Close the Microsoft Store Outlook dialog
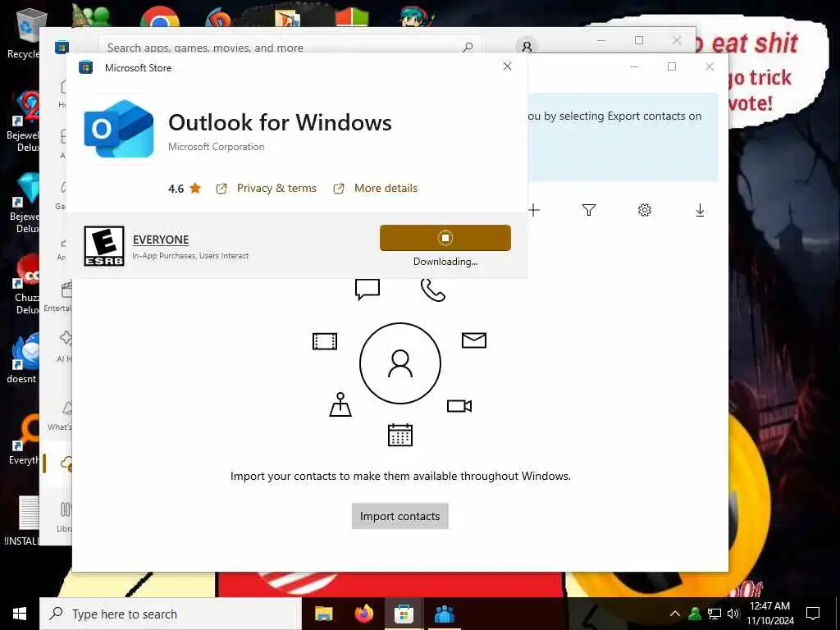The width and height of the screenshot is (840, 630). coord(507,66)
